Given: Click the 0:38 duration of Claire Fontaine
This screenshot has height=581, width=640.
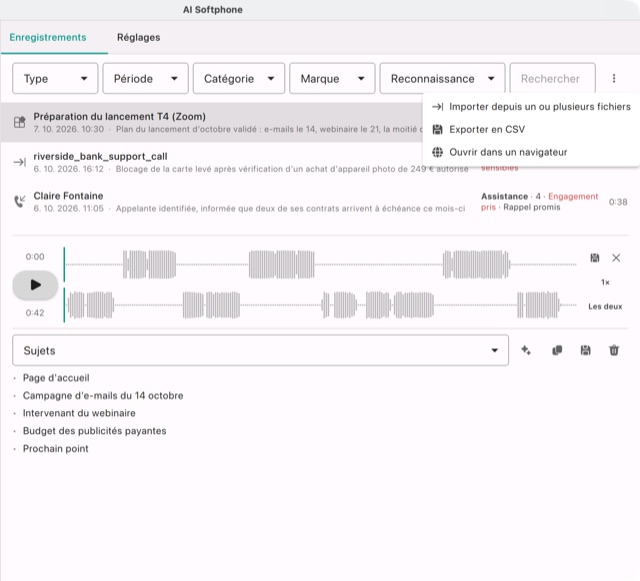Looking at the screenshot, I should [618, 202].
